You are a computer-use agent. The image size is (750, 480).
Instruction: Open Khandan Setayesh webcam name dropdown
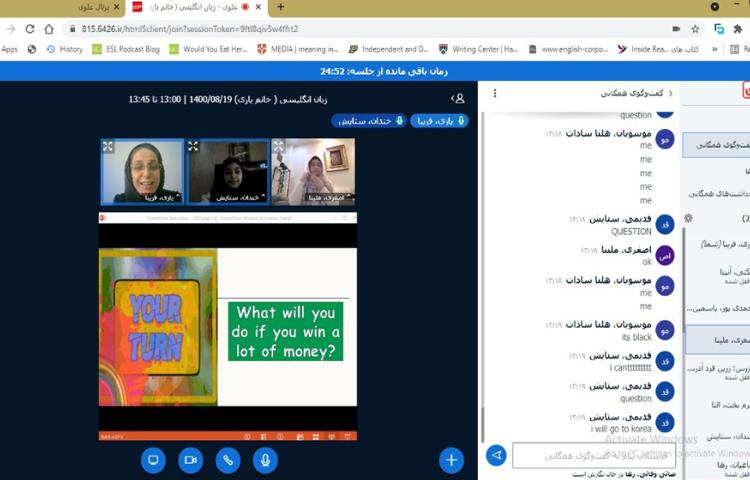(241, 197)
